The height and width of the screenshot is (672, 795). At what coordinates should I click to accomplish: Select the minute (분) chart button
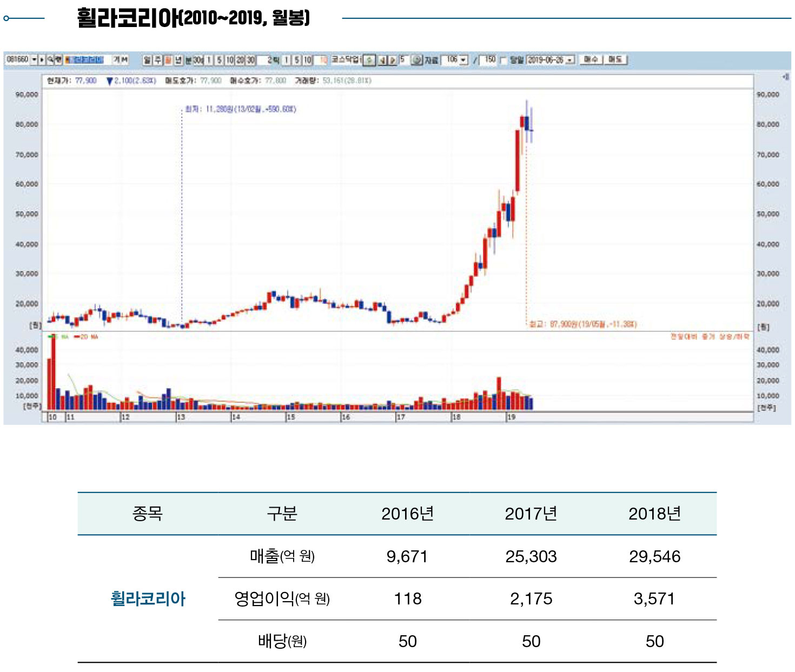188,60
